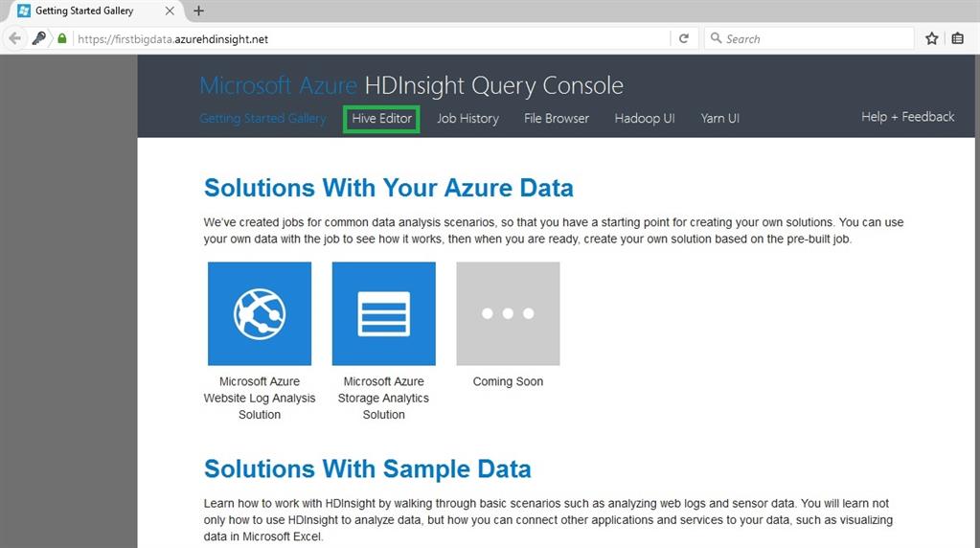Open a new browser tab
980x548 pixels.
click(199, 11)
